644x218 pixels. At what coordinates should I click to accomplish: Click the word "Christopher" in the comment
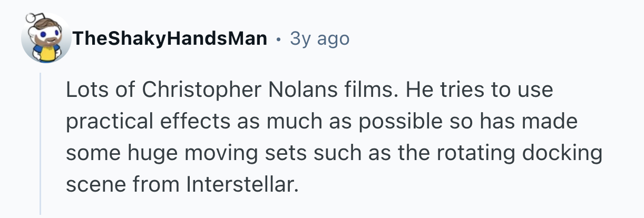(x=202, y=90)
